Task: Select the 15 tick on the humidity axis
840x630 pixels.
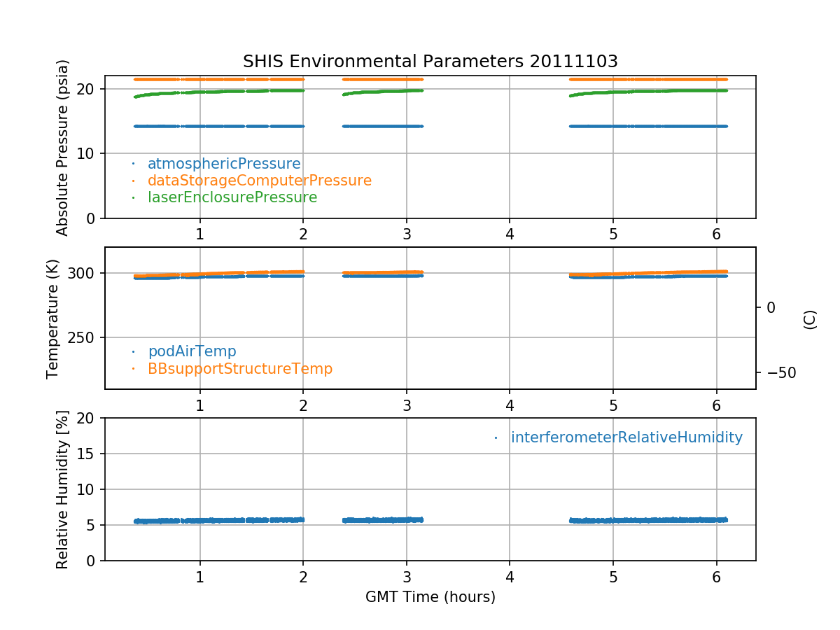Action: pyautogui.click(x=88, y=454)
